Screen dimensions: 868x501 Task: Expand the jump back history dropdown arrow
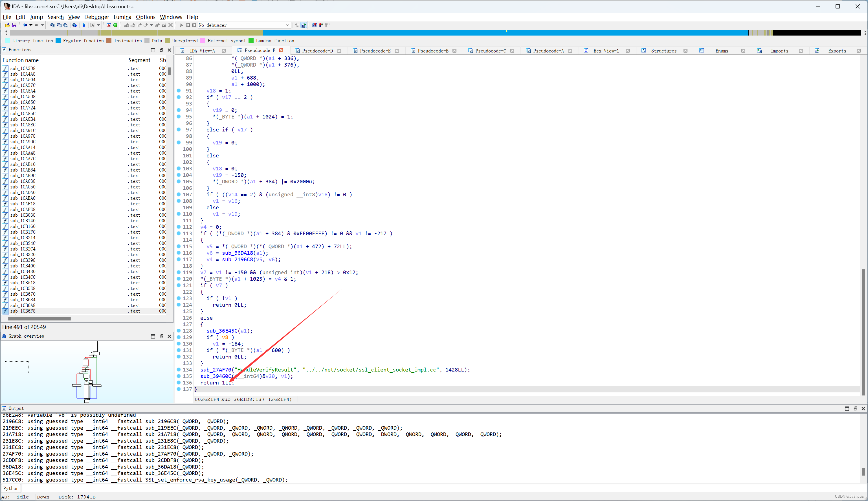click(x=31, y=25)
